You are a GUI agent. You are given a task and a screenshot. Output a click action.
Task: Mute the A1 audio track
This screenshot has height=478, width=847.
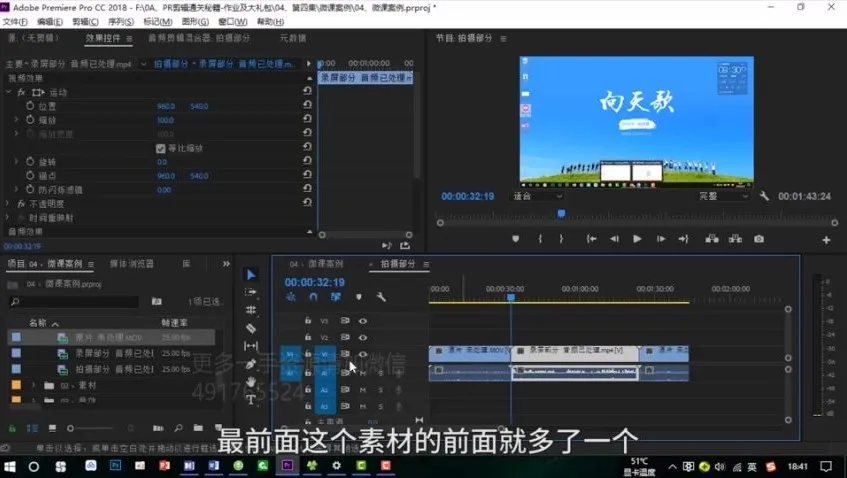362,373
